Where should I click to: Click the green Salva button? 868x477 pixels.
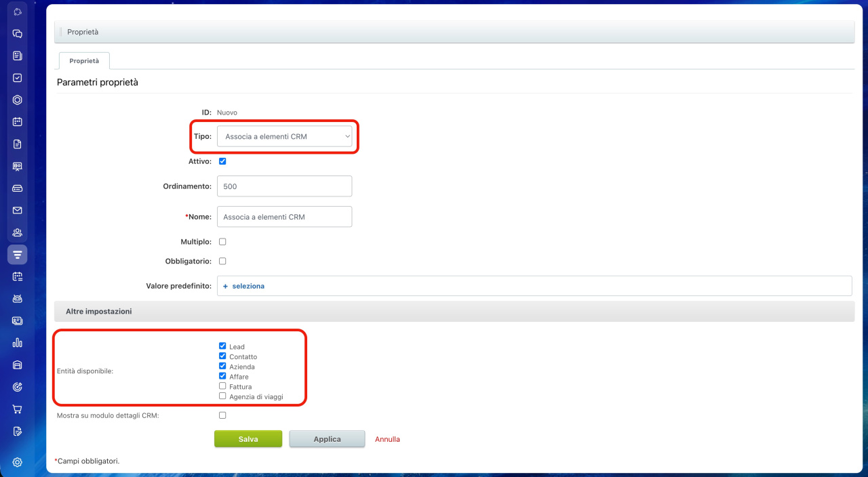point(248,439)
